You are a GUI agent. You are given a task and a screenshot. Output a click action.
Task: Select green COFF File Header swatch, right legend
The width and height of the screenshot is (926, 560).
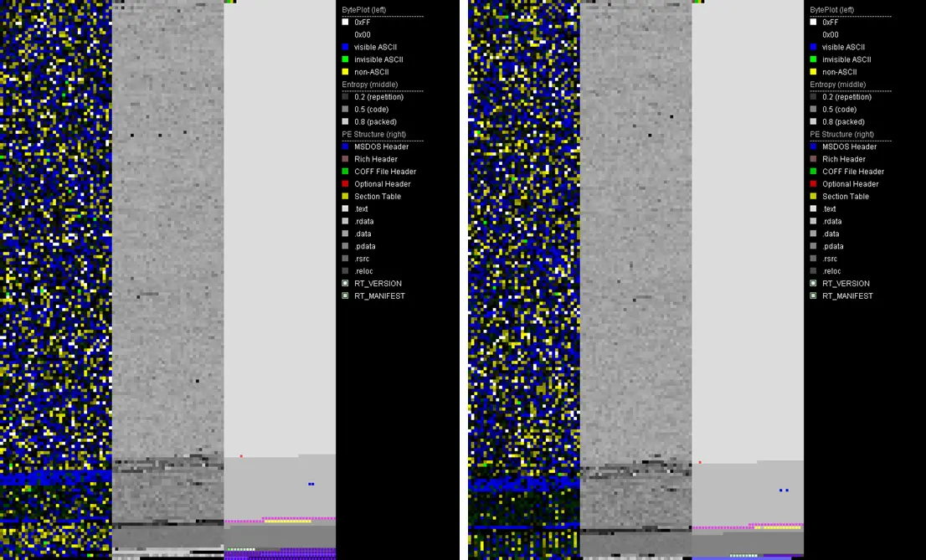click(813, 172)
